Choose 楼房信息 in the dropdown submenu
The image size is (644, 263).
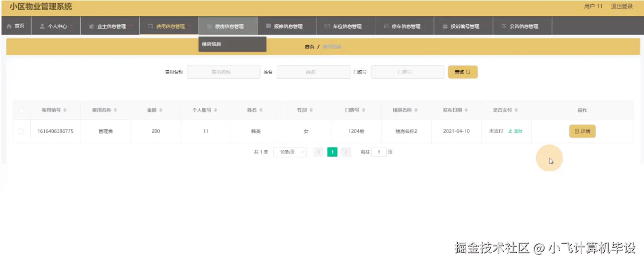click(232, 44)
